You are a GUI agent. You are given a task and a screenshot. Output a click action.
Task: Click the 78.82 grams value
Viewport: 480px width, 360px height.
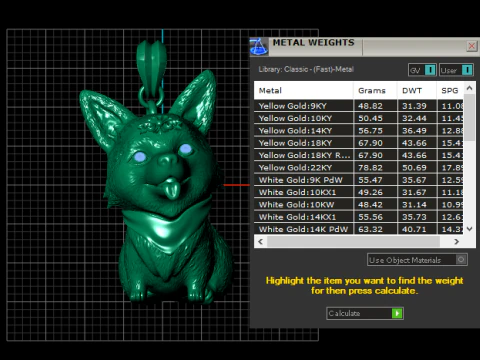click(x=370, y=168)
